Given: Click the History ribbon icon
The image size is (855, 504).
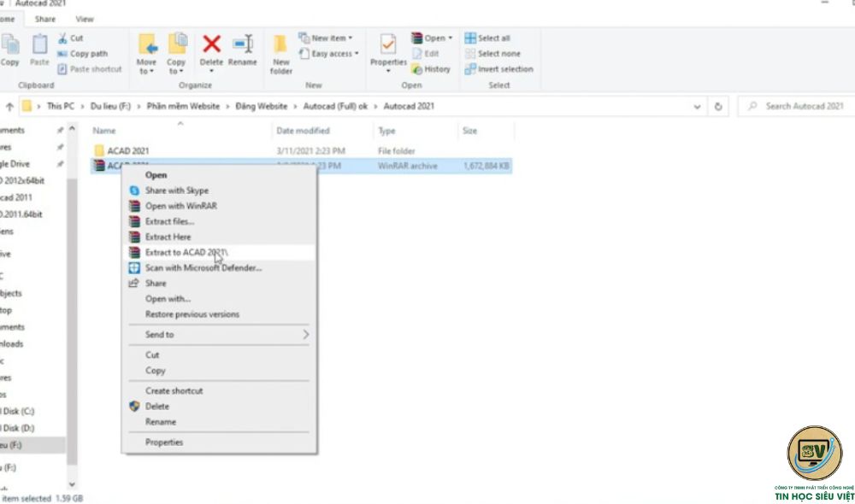Looking at the screenshot, I should [x=416, y=69].
